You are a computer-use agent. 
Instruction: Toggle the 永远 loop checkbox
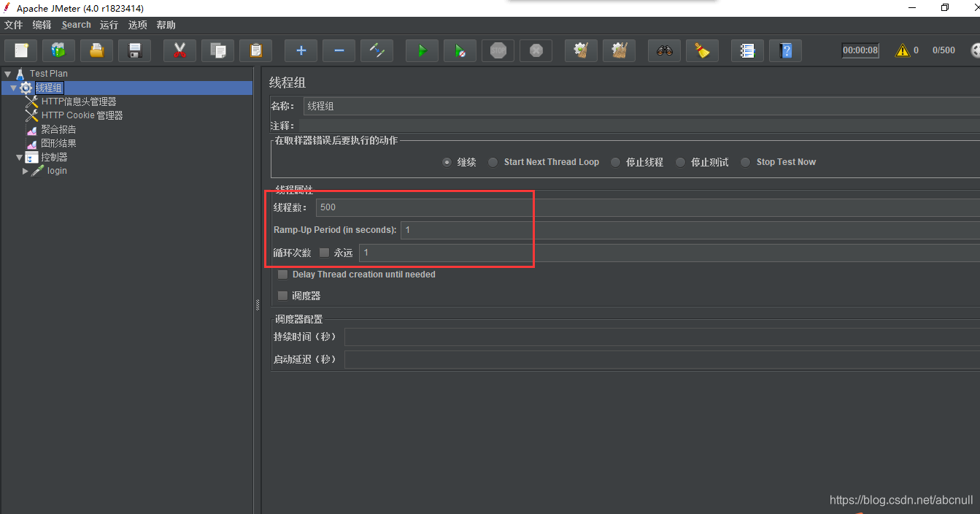325,253
